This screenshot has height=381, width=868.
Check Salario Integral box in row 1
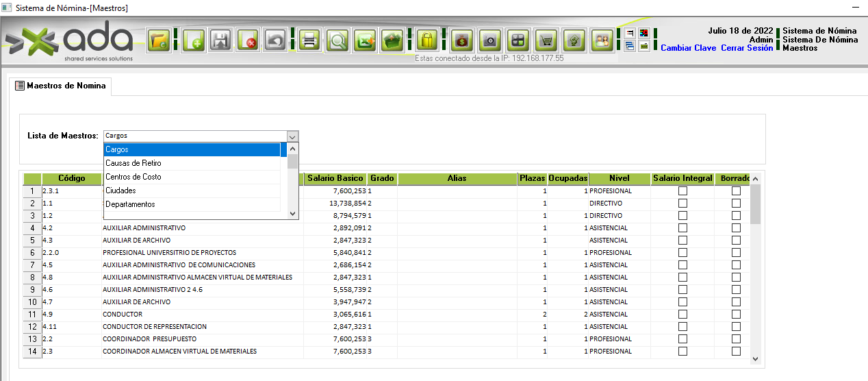[682, 191]
